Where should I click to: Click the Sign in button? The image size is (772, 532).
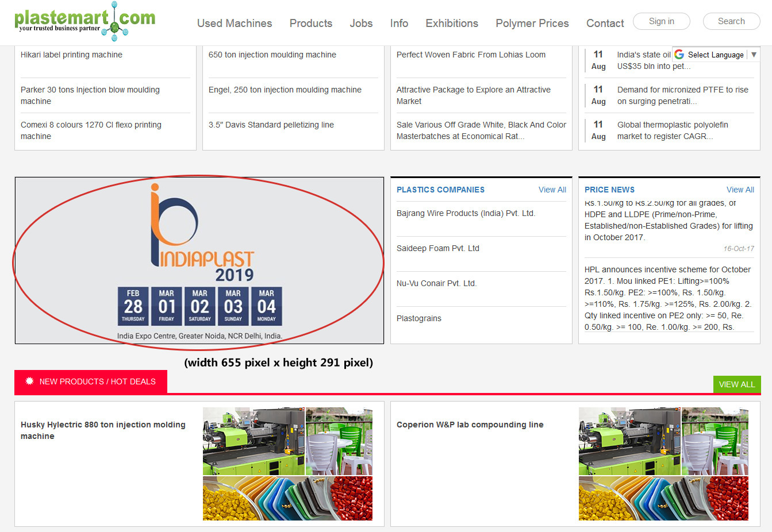pos(662,21)
